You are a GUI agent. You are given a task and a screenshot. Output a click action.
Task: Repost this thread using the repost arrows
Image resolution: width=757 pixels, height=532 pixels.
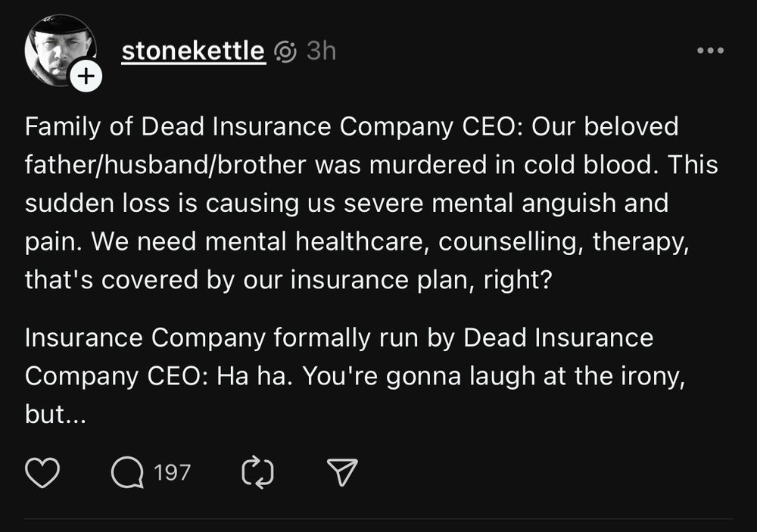[x=257, y=473]
